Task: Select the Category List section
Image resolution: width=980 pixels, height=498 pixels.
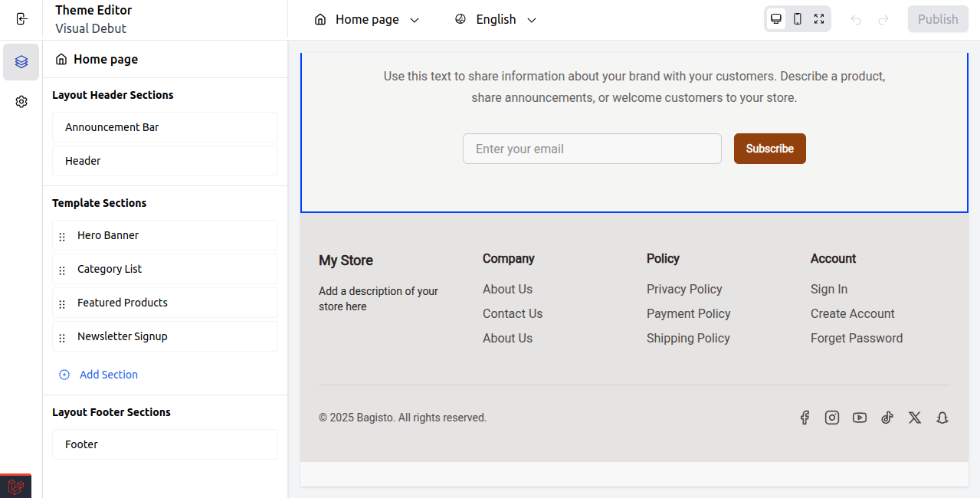Action: coord(165,269)
